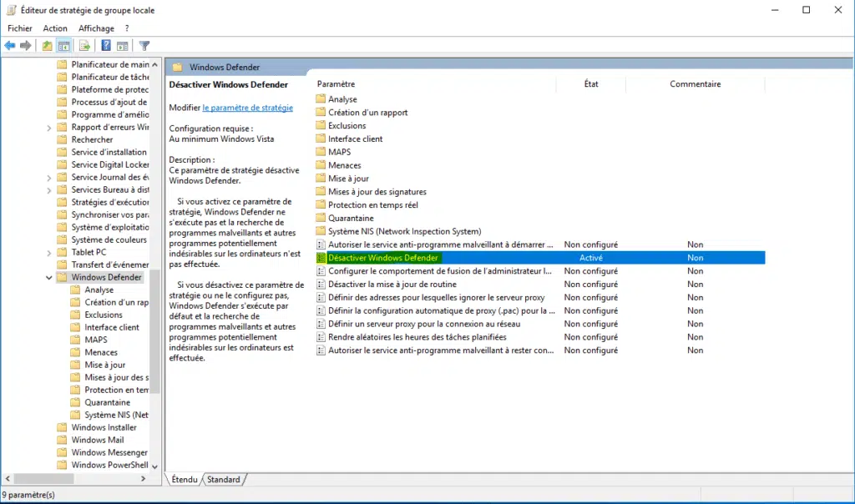Click policy icon of Autoriser le service anti-programme malveillant à rester
This screenshot has width=855, height=504.
pos(321,350)
